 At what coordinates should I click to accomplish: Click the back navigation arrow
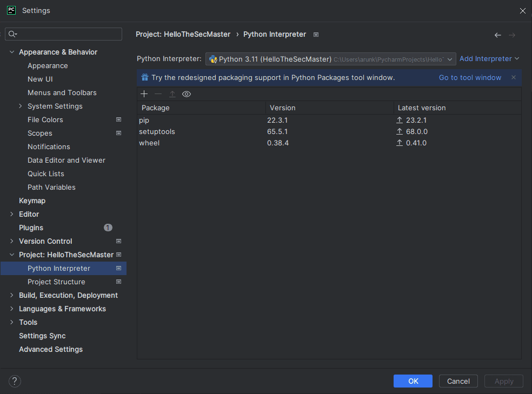pyautogui.click(x=498, y=35)
